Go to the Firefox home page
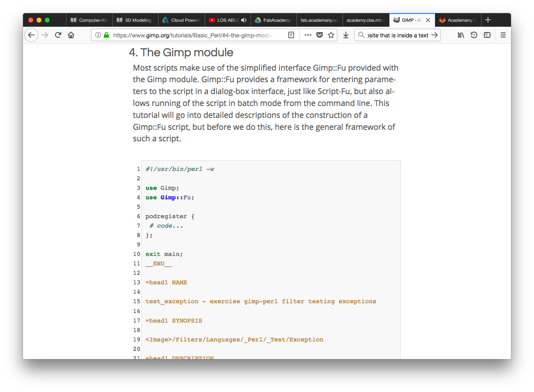The image size is (534, 392). coord(71,35)
